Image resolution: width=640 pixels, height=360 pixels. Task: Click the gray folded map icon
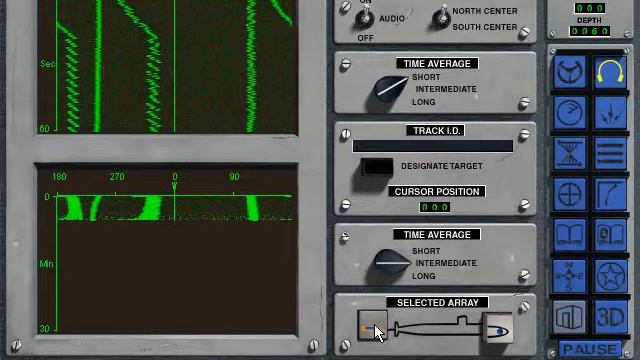pyautogui.click(x=570, y=317)
